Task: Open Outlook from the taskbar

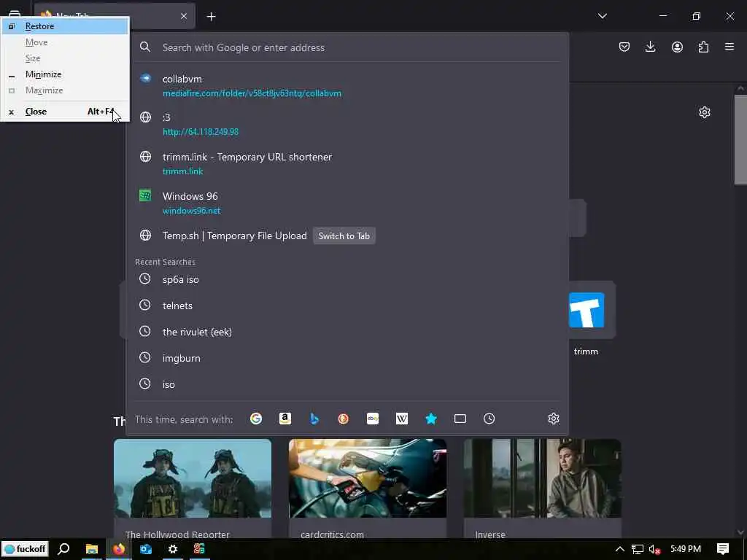Action: click(146, 549)
